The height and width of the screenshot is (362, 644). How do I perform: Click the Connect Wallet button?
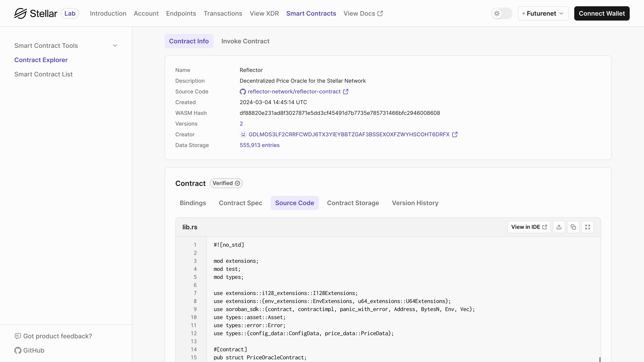[602, 13]
